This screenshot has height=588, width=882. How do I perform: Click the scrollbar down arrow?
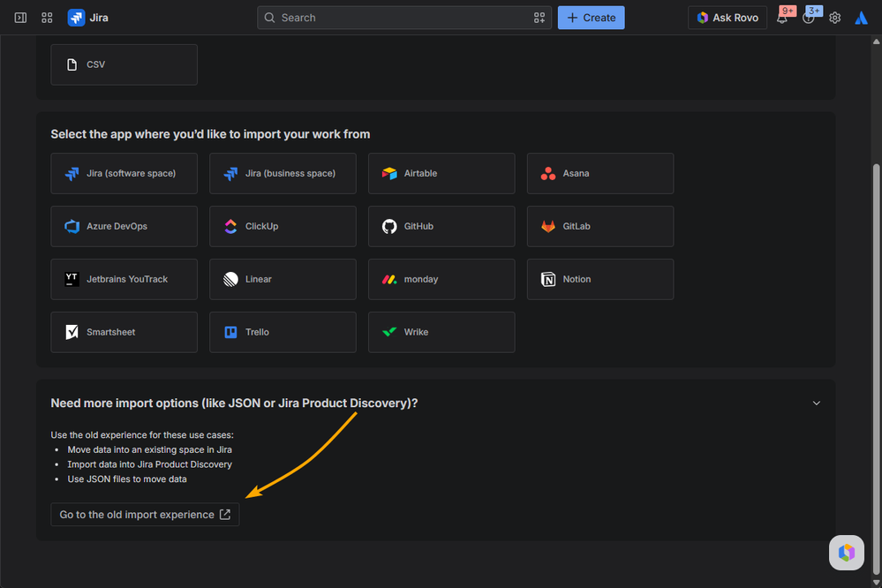click(x=876, y=583)
